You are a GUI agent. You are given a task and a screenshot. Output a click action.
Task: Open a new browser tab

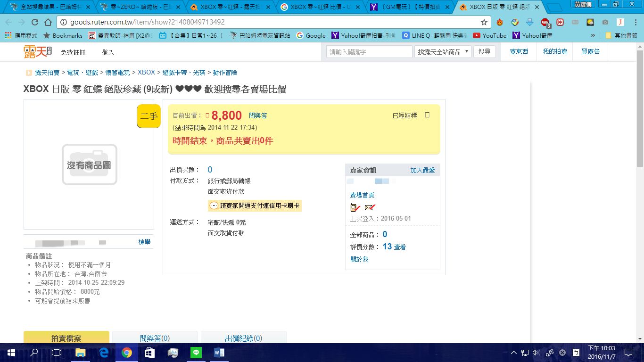(555, 8)
